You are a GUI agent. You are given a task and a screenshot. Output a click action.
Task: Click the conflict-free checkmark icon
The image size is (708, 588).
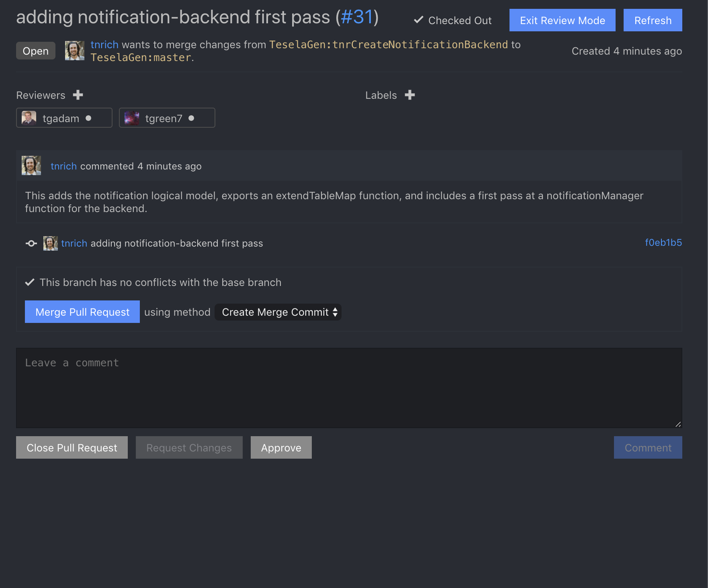pyautogui.click(x=29, y=282)
